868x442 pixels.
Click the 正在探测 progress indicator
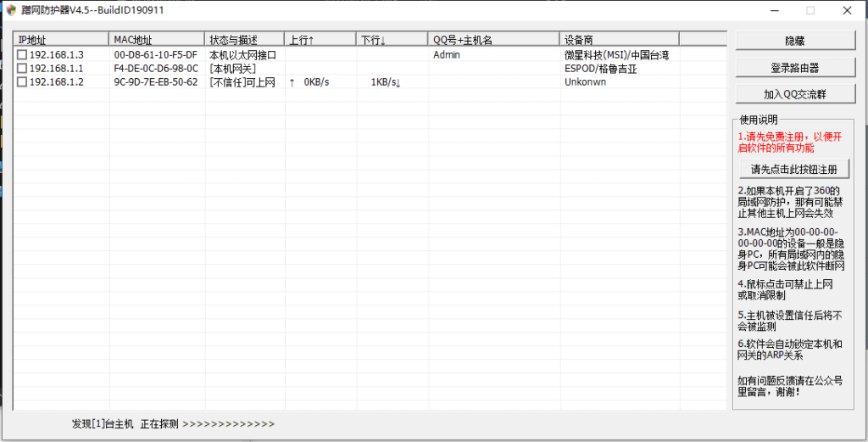tap(207, 423)
